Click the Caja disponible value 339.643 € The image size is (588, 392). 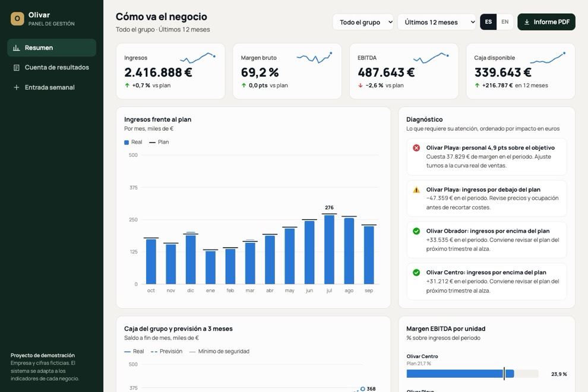[x=503, y=72]
